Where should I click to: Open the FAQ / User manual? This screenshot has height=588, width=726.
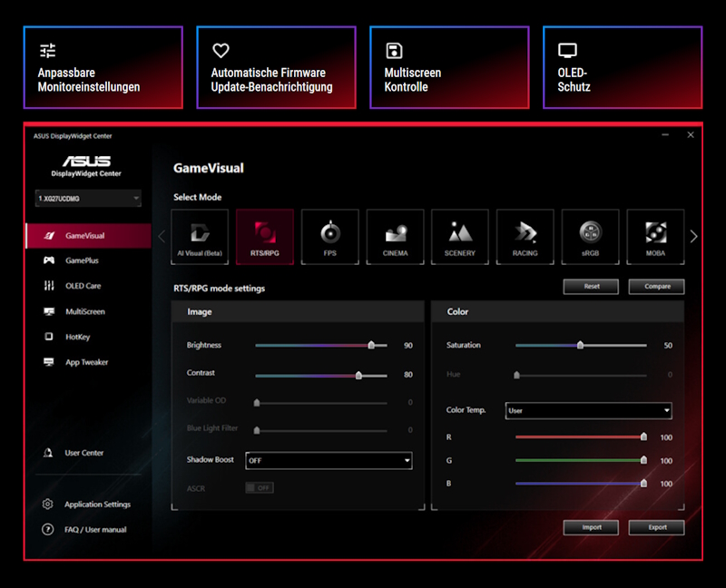point(95,529)
